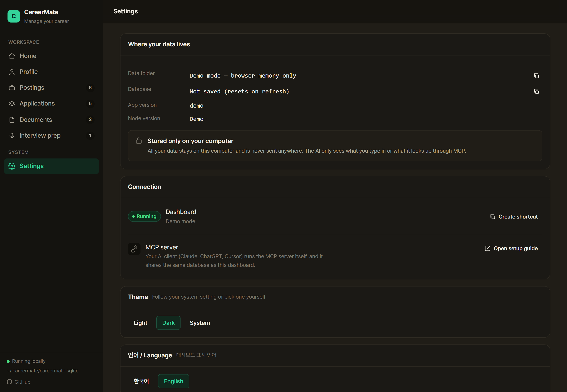Click the Applications count badge 5
Viewport: 567px width, 392px height.
click(90, 104)
